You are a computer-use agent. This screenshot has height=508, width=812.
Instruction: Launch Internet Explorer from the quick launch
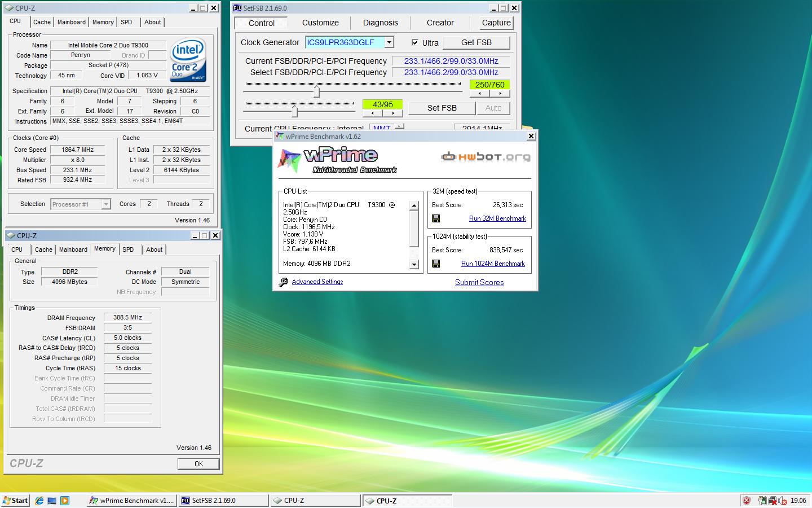(39, 500)
